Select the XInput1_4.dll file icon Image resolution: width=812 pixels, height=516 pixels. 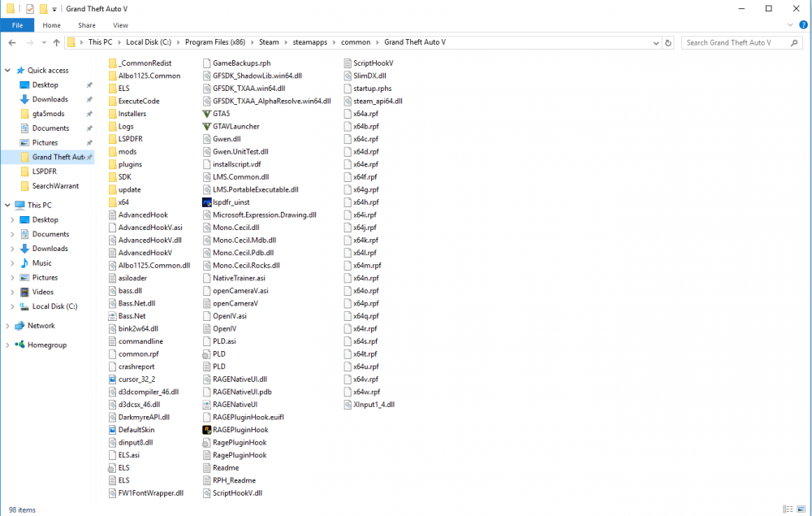pyautogui.click(x=348, y=405)
